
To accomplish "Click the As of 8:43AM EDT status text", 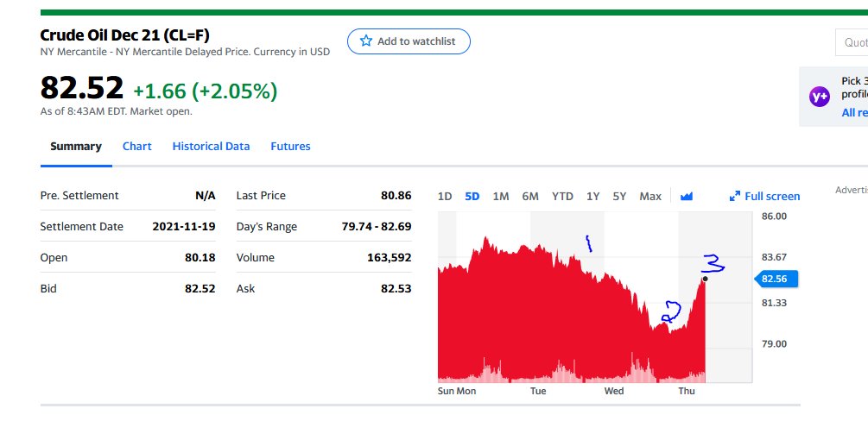I will point(117,111).
